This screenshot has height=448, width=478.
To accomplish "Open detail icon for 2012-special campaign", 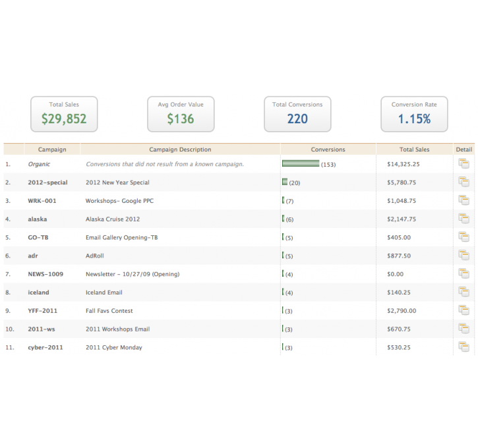I will click(463, 182).
